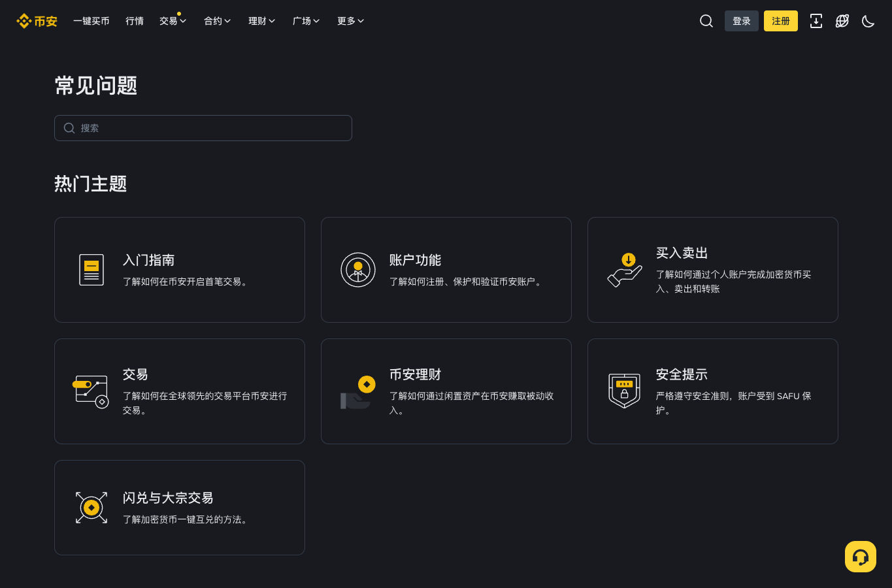Screen dimensions: 892x588
Task: Open the 行情 menu item
Action: pyautogui.click(x=135, y=21)
